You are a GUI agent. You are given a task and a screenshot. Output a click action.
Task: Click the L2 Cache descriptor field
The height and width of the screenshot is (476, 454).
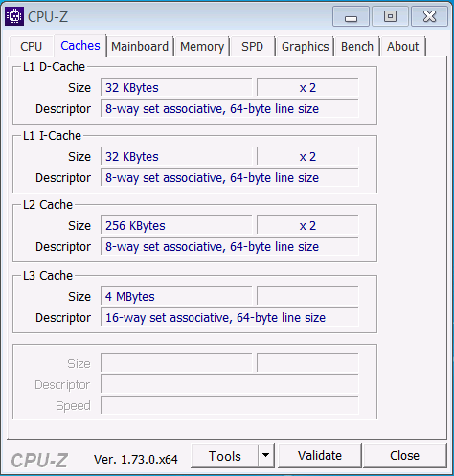click(x=230, y=246)
